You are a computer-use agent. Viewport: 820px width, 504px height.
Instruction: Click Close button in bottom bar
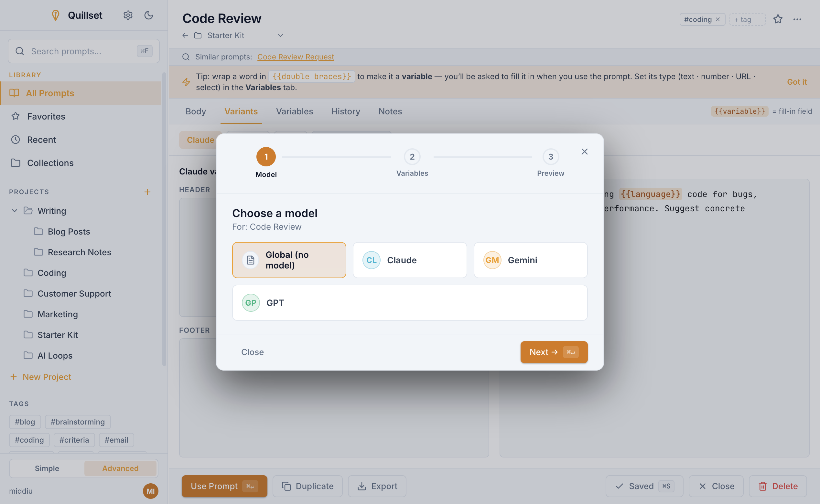[x=716, y=486]
